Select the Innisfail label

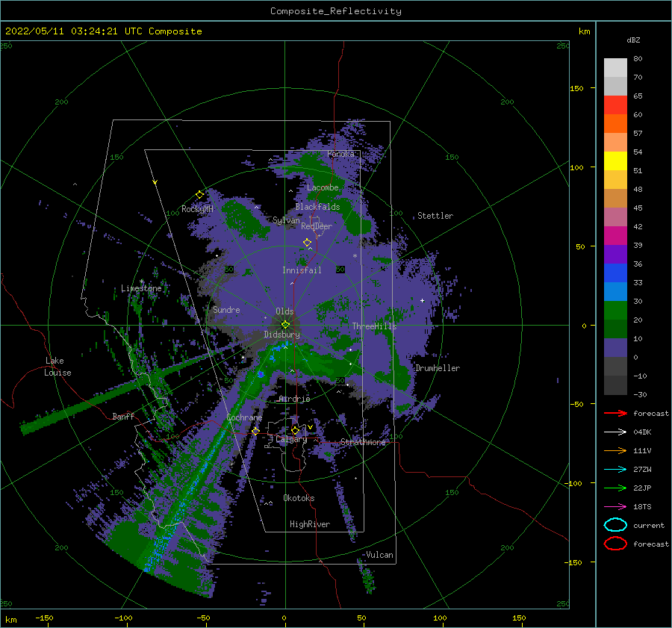[x=302, y=270]
